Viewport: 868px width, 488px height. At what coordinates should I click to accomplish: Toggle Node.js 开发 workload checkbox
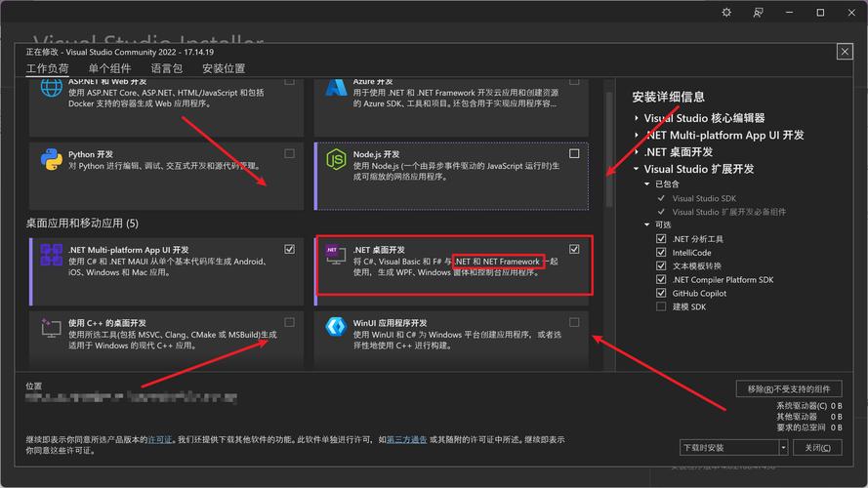[574, 153]
